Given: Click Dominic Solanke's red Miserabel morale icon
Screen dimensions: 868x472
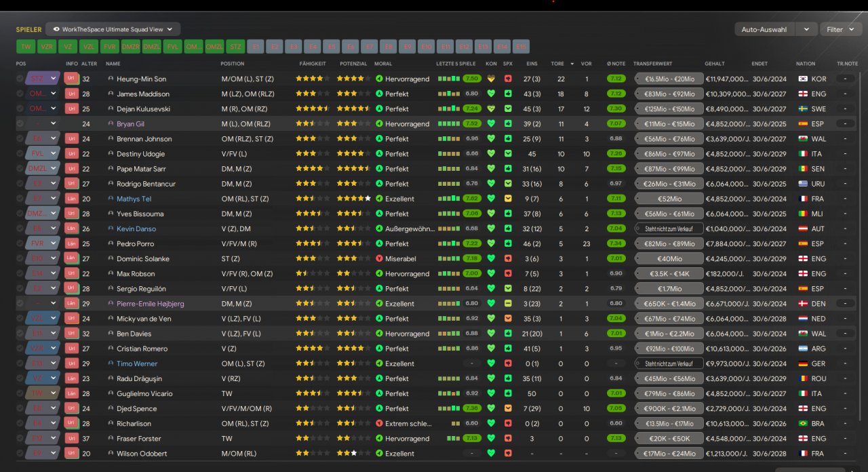Looking at the screenshot, I should (x=379, y=258).
